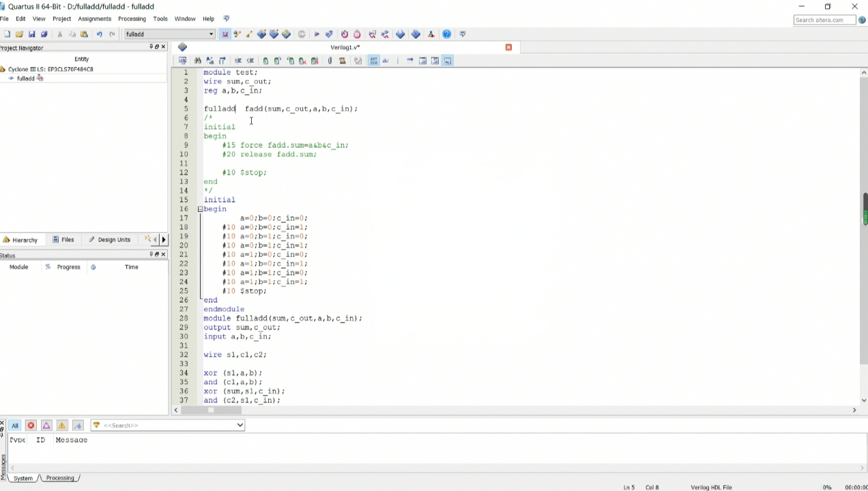
Task: Click the Paste clipboard icon
Action: coord(84,34)
